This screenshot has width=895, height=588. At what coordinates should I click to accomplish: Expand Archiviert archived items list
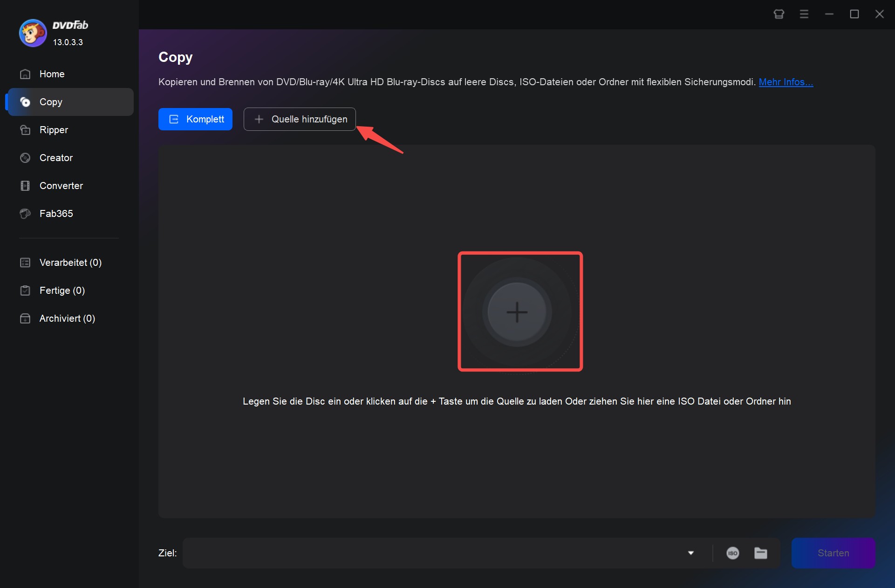(67, 318)
